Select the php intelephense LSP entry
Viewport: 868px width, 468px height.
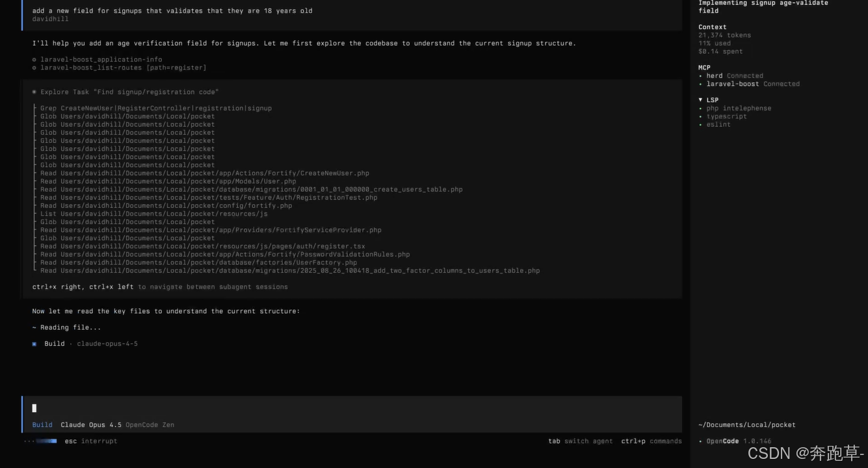tap(739, 109)
